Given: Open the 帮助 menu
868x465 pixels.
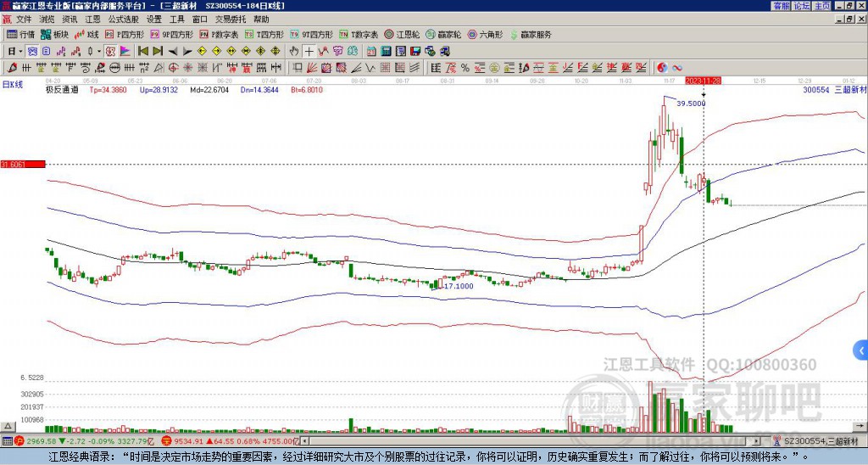Looking at the screenshot, I should [261, 20].
